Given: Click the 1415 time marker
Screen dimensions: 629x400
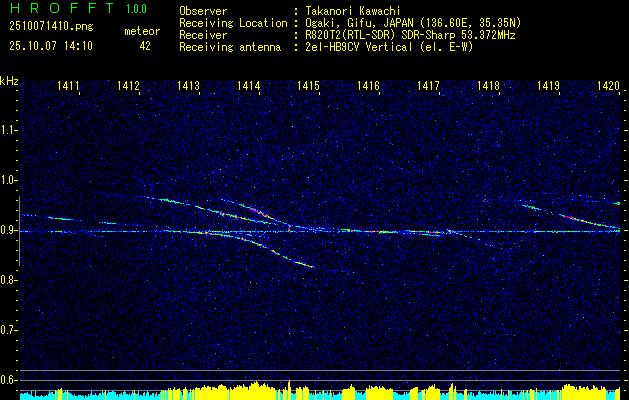Looking at the screenshot, I should click(308, 85).
